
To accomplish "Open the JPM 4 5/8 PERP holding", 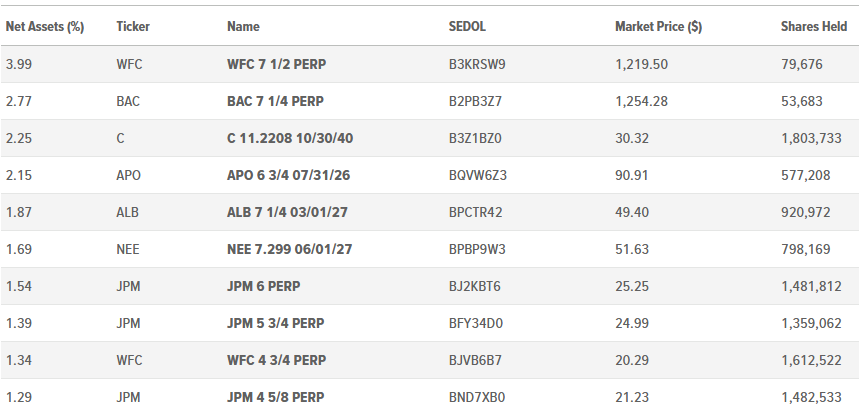I will click(x=276, y=398).
